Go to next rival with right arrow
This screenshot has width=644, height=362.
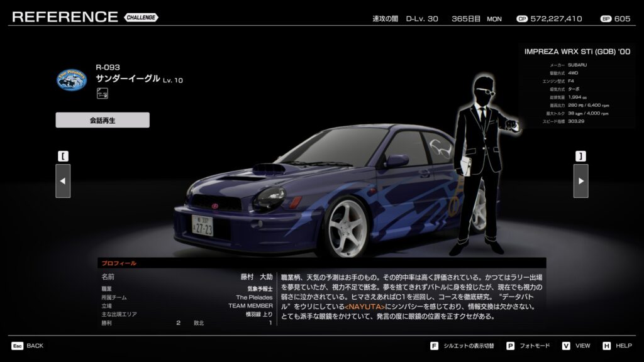point(580,181)
